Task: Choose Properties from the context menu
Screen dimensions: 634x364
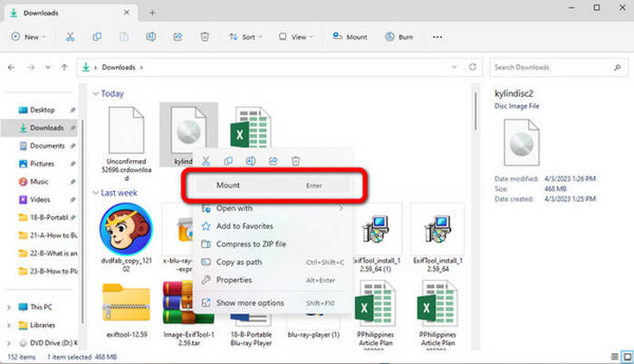Action: coord(273,280)
